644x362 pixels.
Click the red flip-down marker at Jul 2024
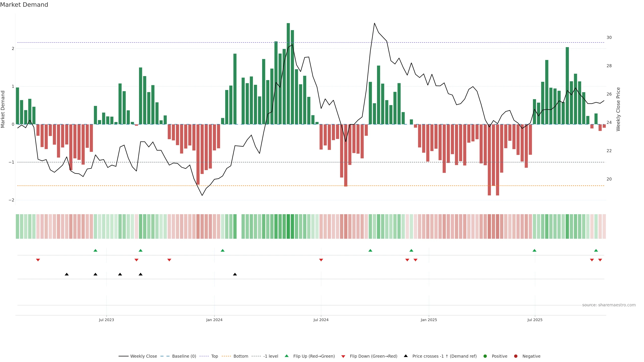(x=321, y=260)
